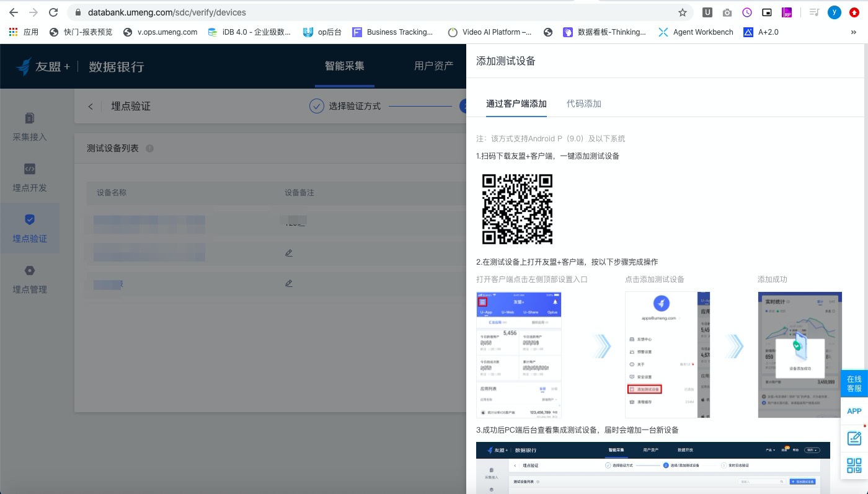Click the red update arrow icon
Screen dimensions: 868x494
(x=854, y=12)
